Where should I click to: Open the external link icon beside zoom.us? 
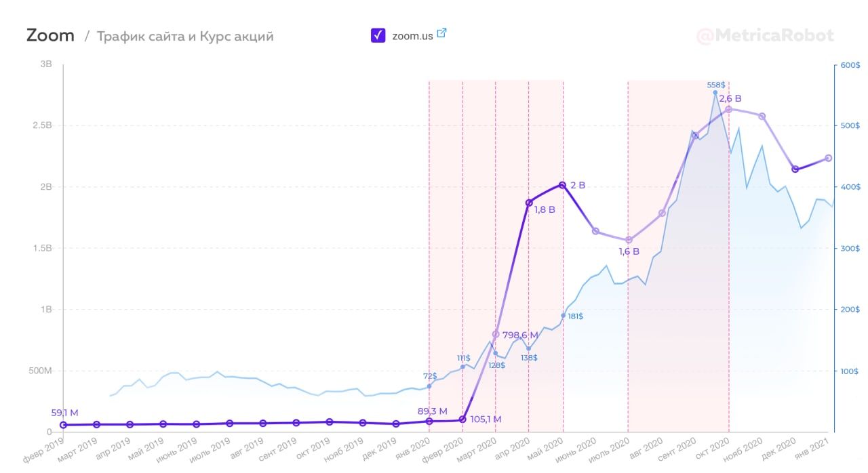[x=441, y=33]
